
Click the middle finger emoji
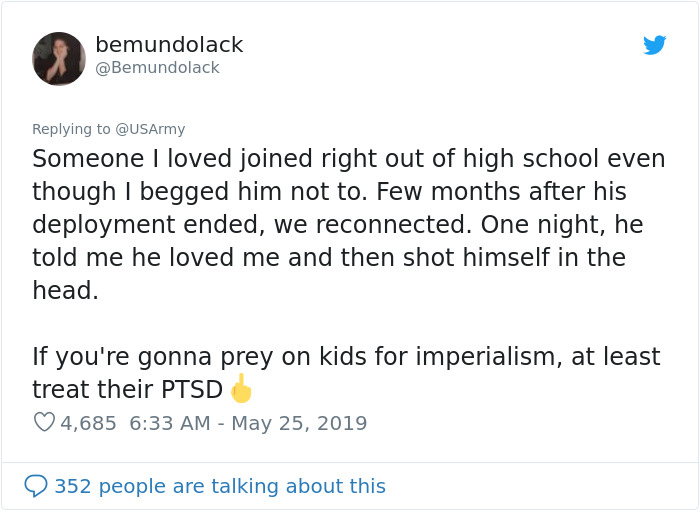coord(240,389)
